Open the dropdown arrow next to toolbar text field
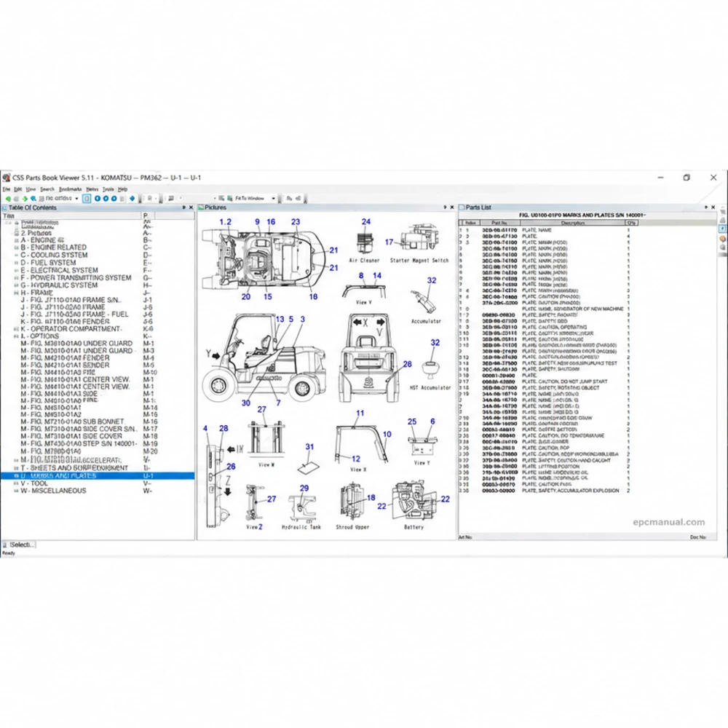The width and height of the screenshot is (728, 728). point(76,199)
